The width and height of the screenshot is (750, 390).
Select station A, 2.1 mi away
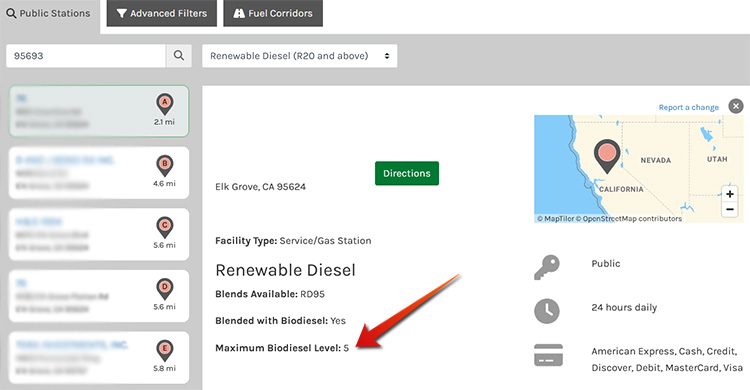pyautogui.click(x=99, y=111)
